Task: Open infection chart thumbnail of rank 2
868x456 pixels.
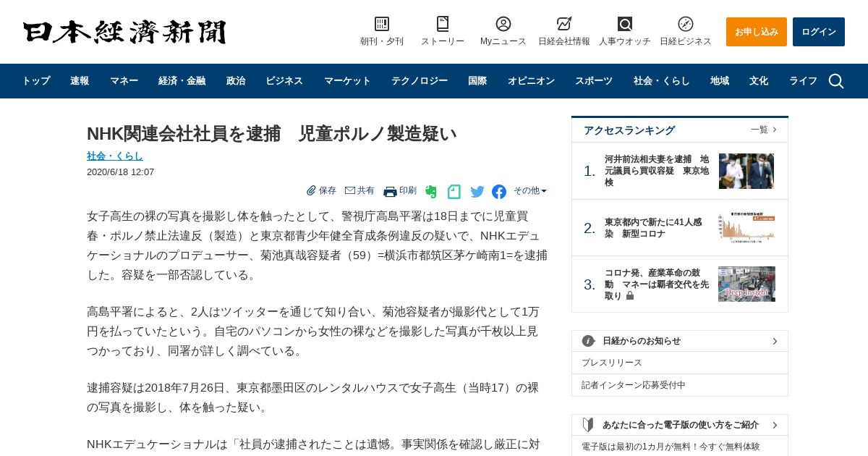Action: (x=746, y=228)
